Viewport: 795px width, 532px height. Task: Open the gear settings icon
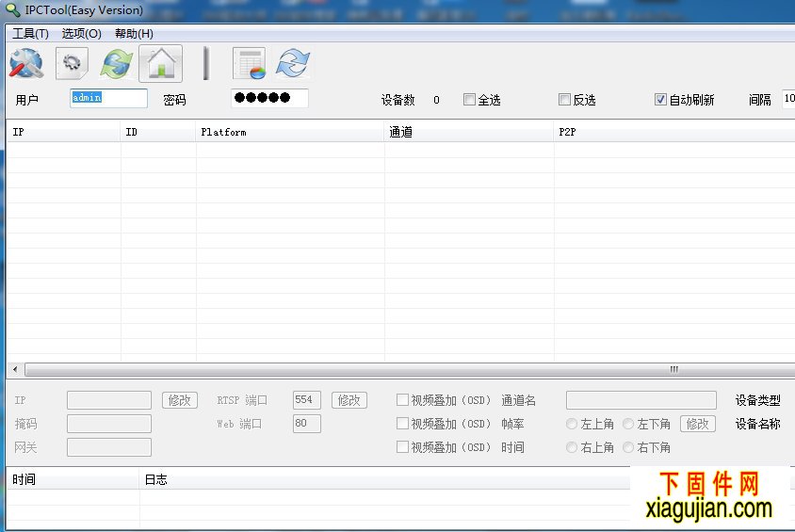72,63
